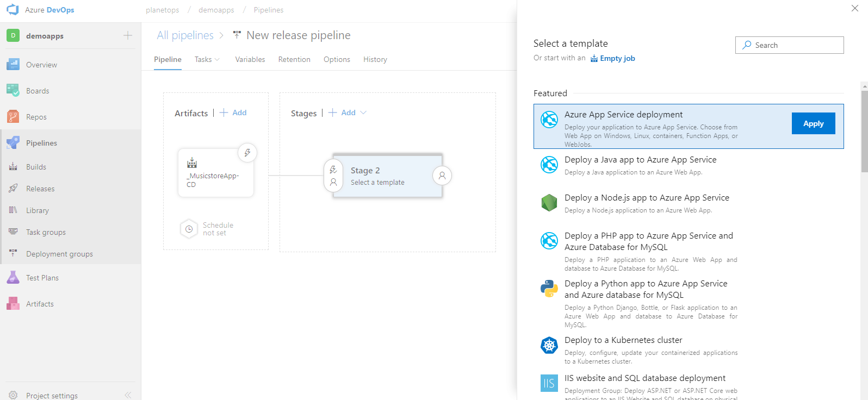Image resolution: width=868 pixels, height=400 pixels.
Task: Go to All pipelines breadcrumb
Action: pos(185,35)
